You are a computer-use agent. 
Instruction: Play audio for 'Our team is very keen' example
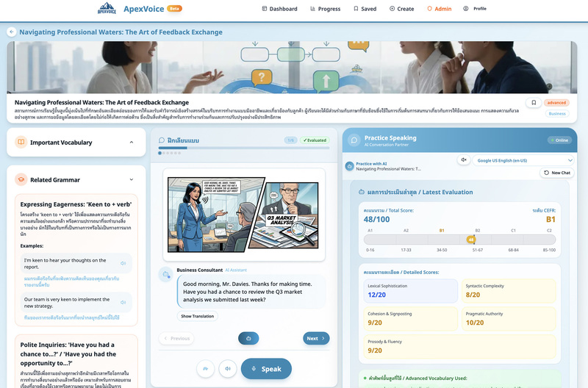coord(123,303)
